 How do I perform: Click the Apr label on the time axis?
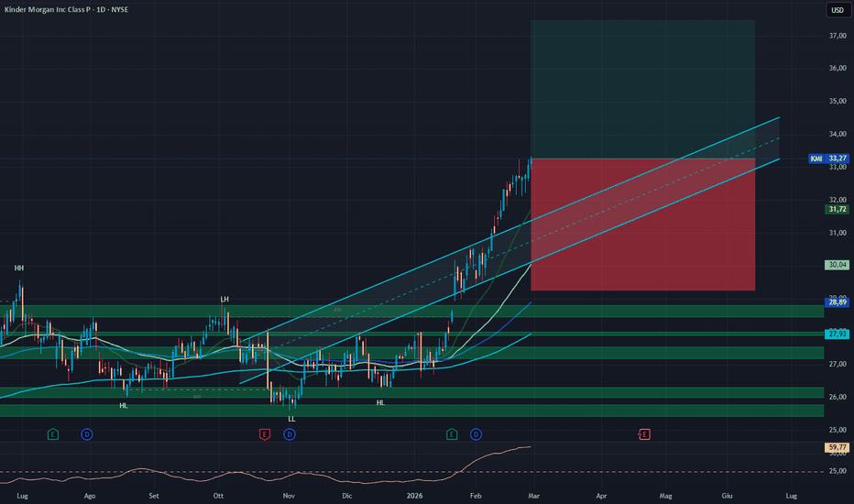point(601,496)
